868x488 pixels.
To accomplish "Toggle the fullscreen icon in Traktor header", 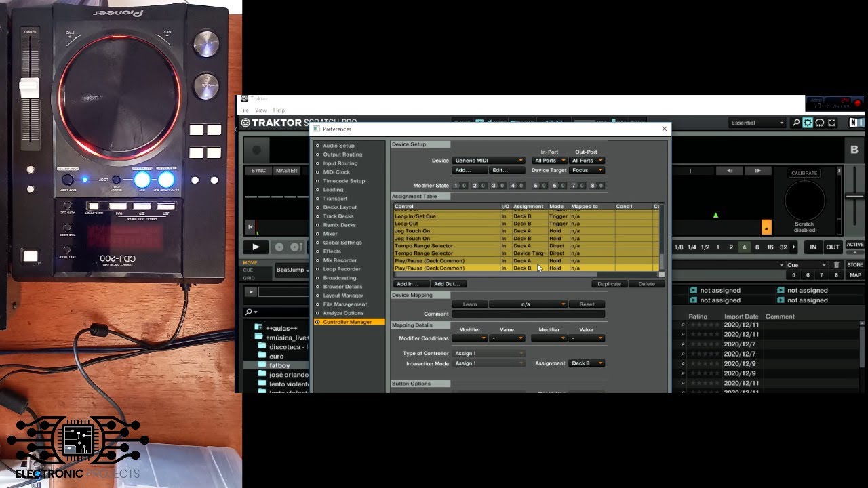I will click(832, 123).
